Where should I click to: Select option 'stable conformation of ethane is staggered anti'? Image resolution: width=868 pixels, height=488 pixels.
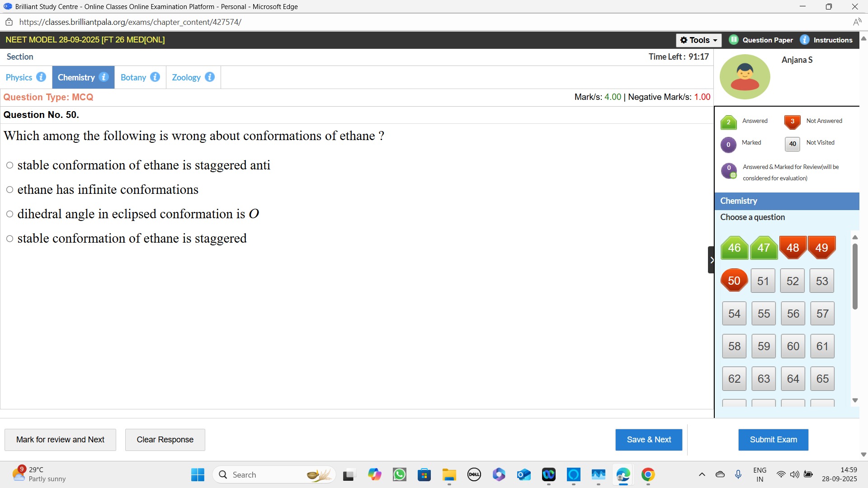pos(9,165)
